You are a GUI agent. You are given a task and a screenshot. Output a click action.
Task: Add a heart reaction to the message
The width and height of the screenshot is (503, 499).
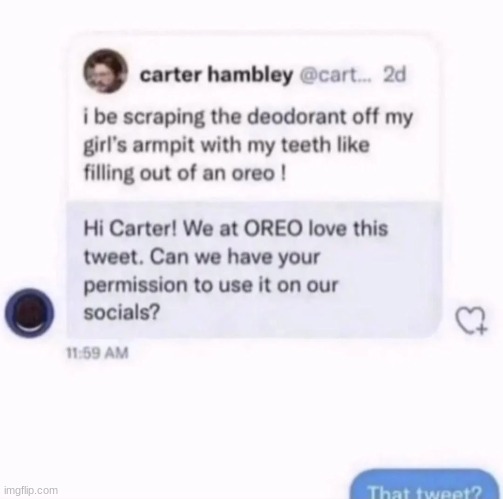472,320
